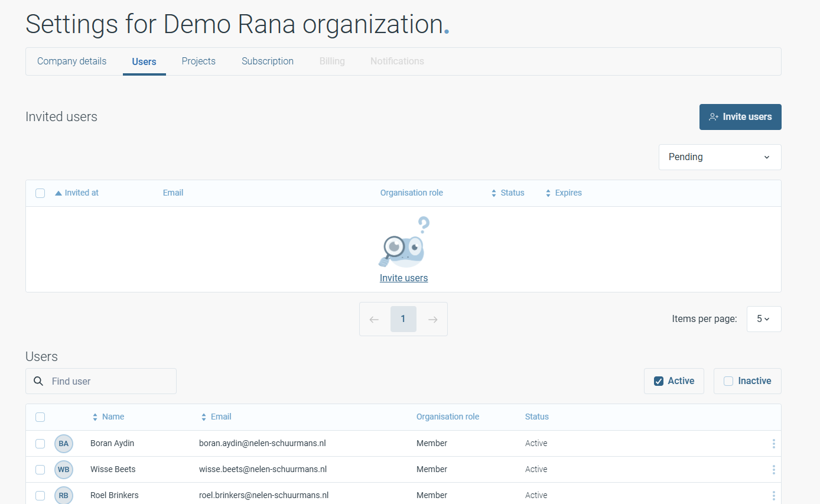This screenshot has width=820, height=504.
Task: Select the Users tab
Action: pyautogui.click(x=144, y=61)
